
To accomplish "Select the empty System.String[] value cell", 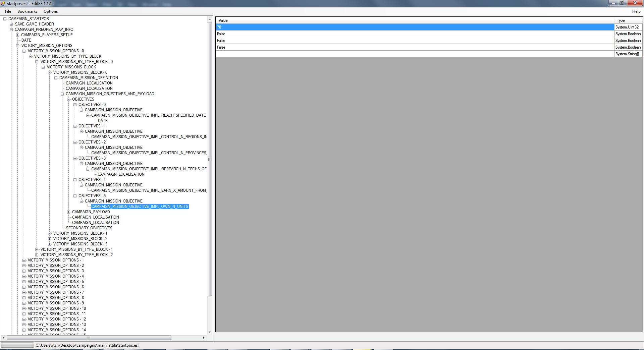I will point(415,54).
